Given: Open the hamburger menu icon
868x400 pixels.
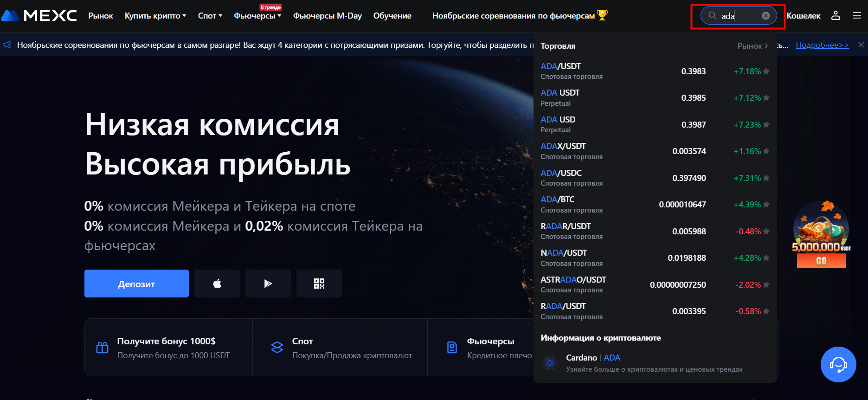Looking at the screenshot, I should 857,16.
